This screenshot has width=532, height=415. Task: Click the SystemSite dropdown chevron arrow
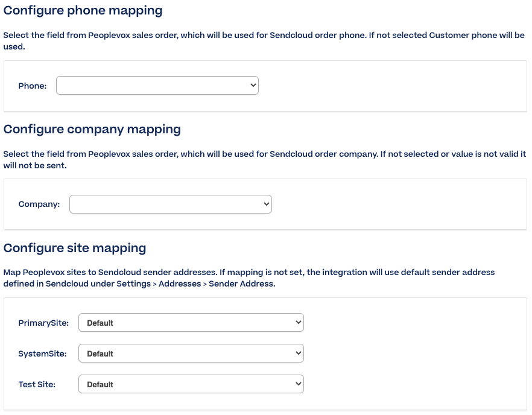[298, 353]
